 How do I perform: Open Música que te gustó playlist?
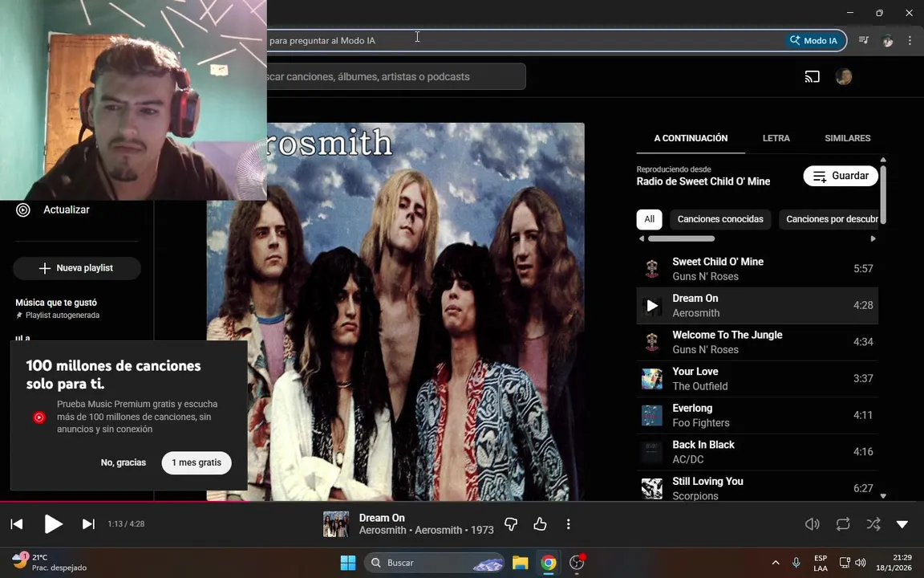56,308
